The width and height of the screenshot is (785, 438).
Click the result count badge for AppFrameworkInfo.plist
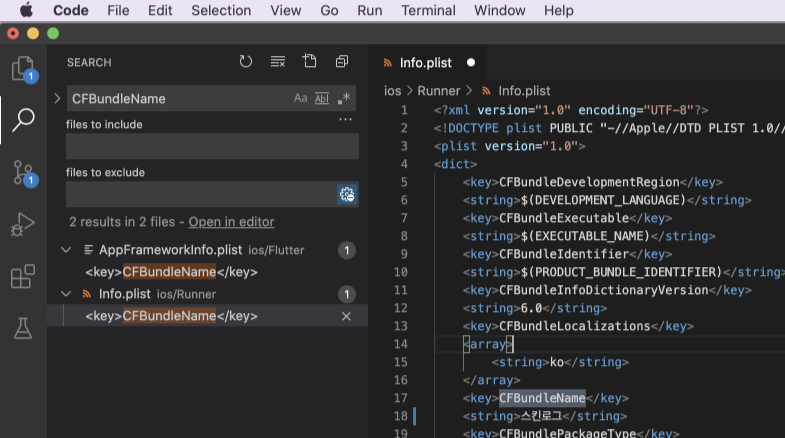coord(346,250)
